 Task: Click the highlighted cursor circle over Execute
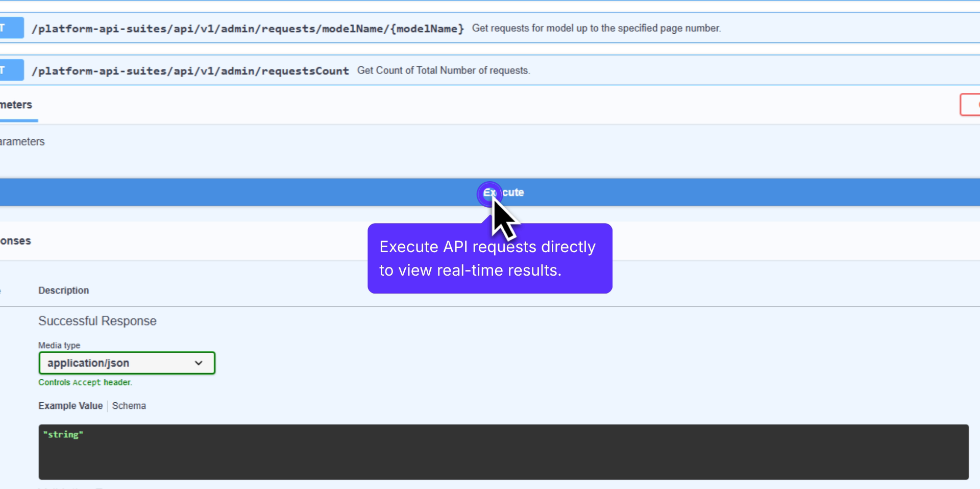tap(490, 193)
